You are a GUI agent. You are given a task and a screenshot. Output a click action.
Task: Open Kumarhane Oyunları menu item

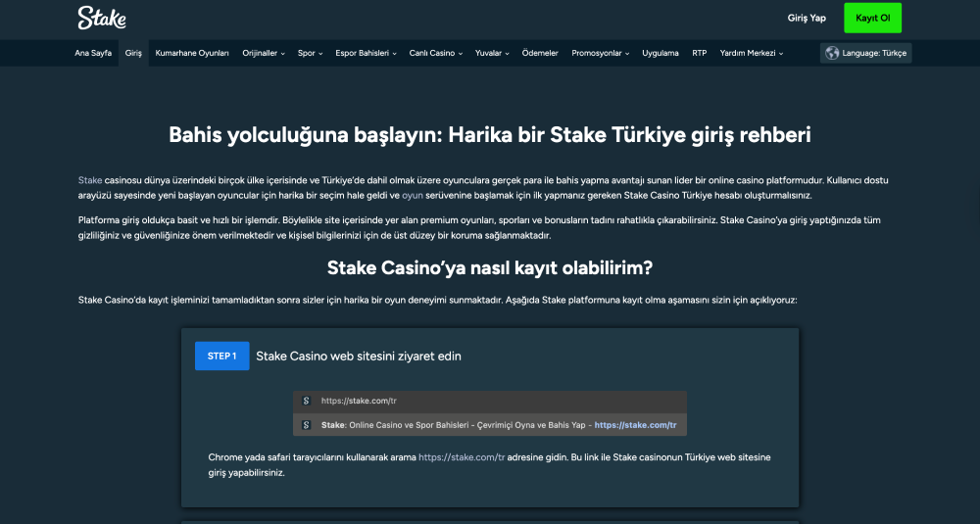[x=192, y=53]
